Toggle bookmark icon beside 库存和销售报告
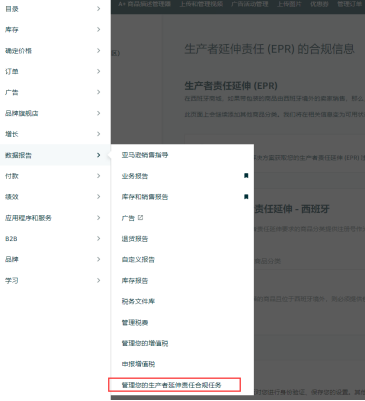The height and width of the screenshot is (401, 365). tap(246, 197)
